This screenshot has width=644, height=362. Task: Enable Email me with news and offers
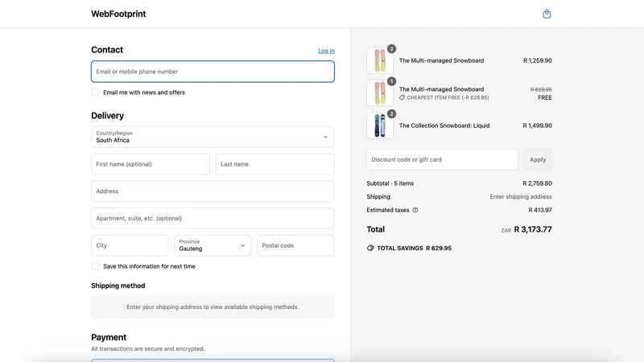(x=95, y=93)
